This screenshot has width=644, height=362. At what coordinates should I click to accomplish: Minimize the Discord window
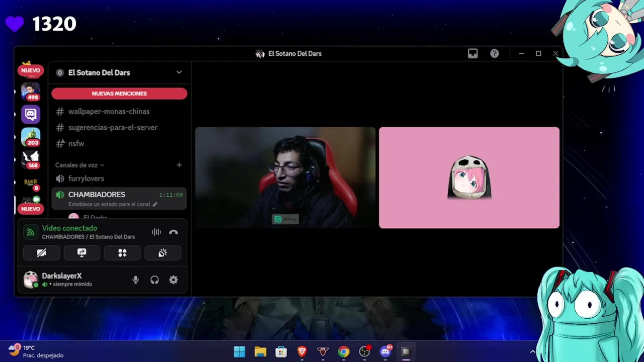click(521, 53)
